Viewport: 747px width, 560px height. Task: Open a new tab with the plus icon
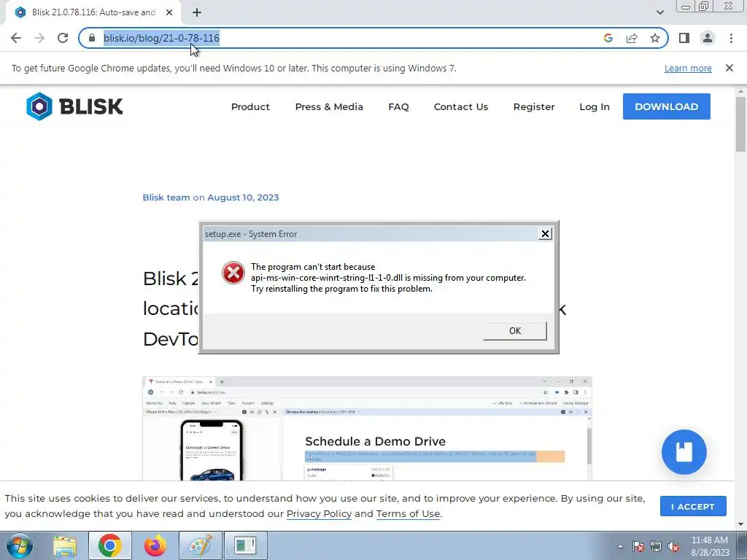click(197, 12)
